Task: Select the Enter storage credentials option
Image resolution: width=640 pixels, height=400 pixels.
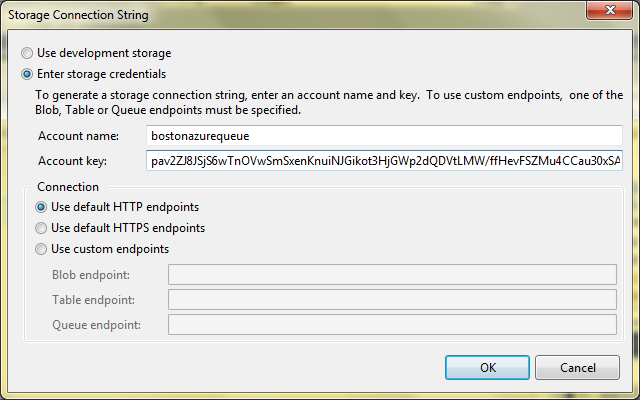Action: 27,73
